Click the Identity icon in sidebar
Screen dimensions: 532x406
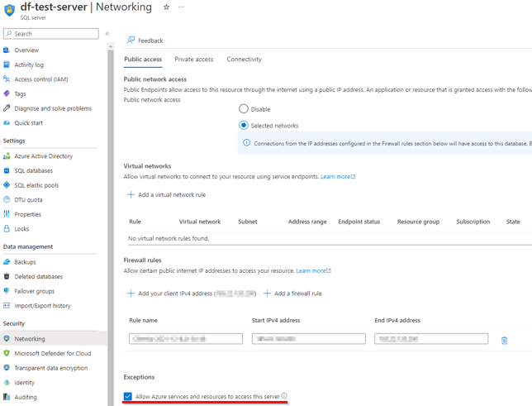[7, 382]
